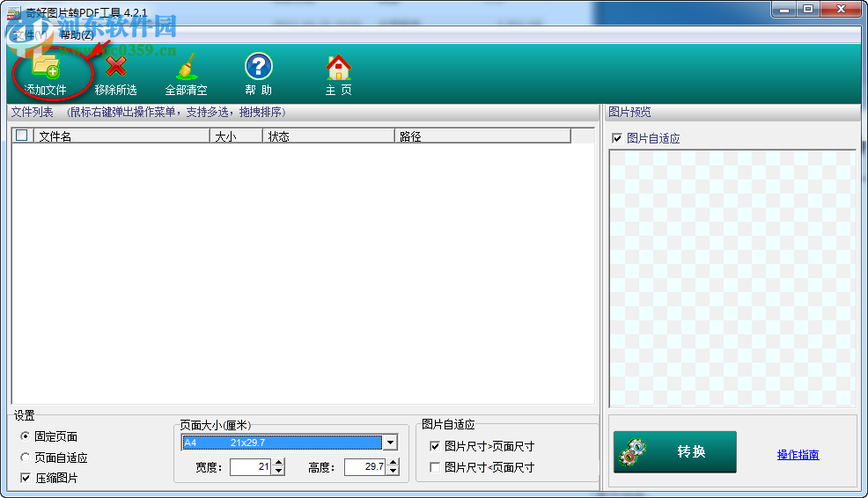Click the image preview area
Screen dimensions: 868x498
[x=732, y=278]
